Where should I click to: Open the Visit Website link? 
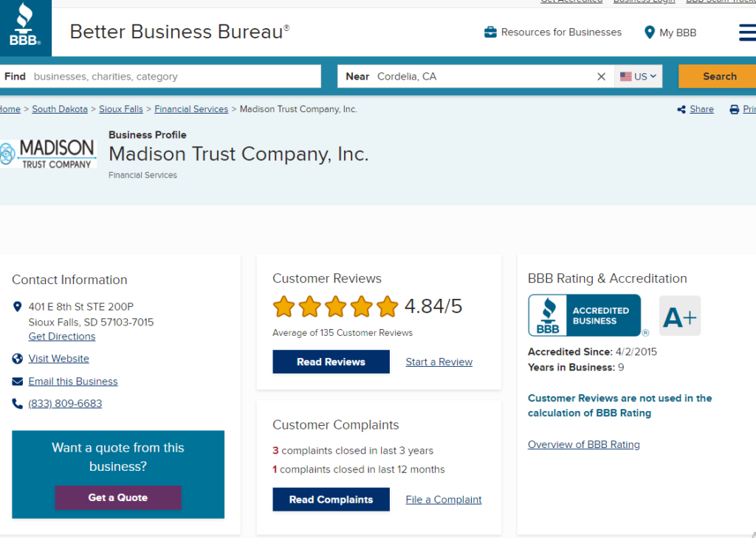(x=59, y=359)
